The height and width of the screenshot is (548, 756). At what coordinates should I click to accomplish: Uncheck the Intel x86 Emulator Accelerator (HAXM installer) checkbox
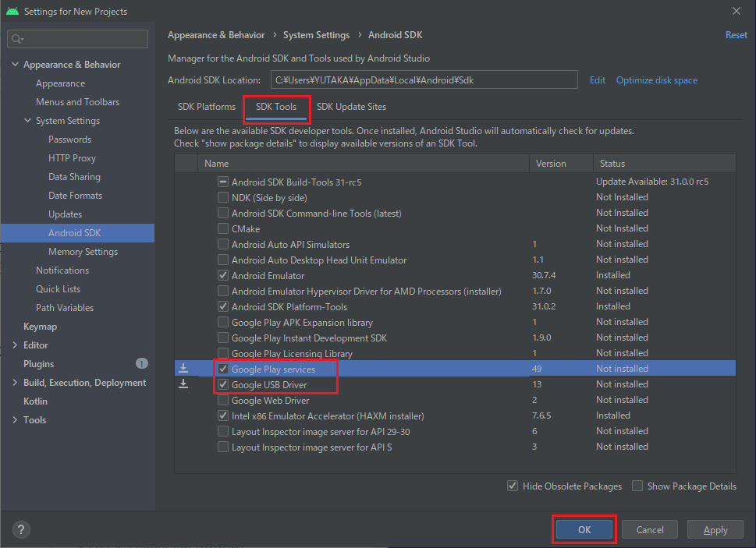(223, 415)
